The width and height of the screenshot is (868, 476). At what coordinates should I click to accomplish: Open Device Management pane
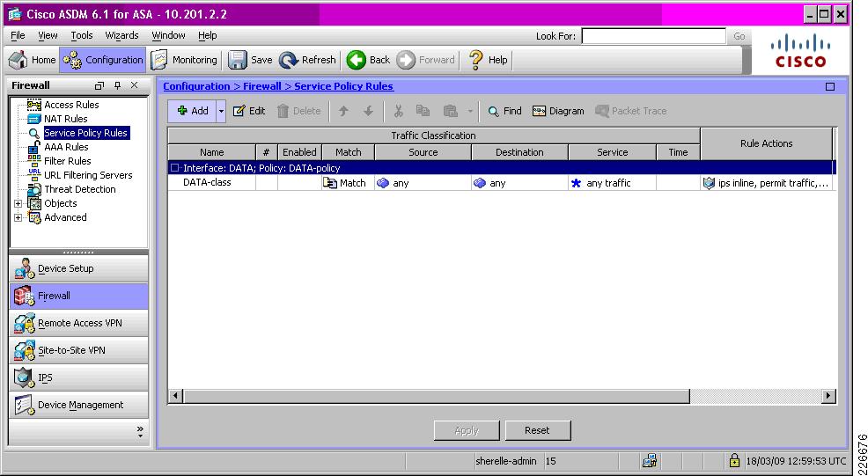coord(78,405)
